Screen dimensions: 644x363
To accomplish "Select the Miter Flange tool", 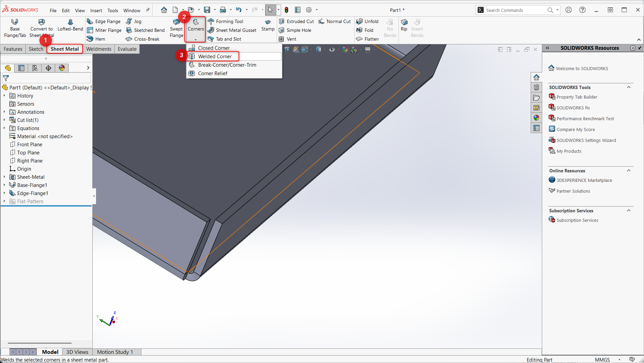I will (x=104, y=30).
